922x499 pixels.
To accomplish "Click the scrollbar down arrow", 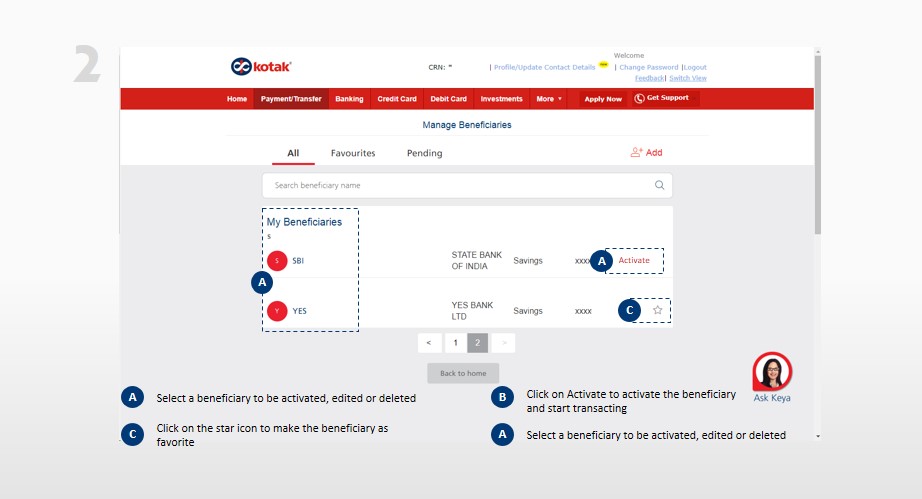I will (817, 436).
